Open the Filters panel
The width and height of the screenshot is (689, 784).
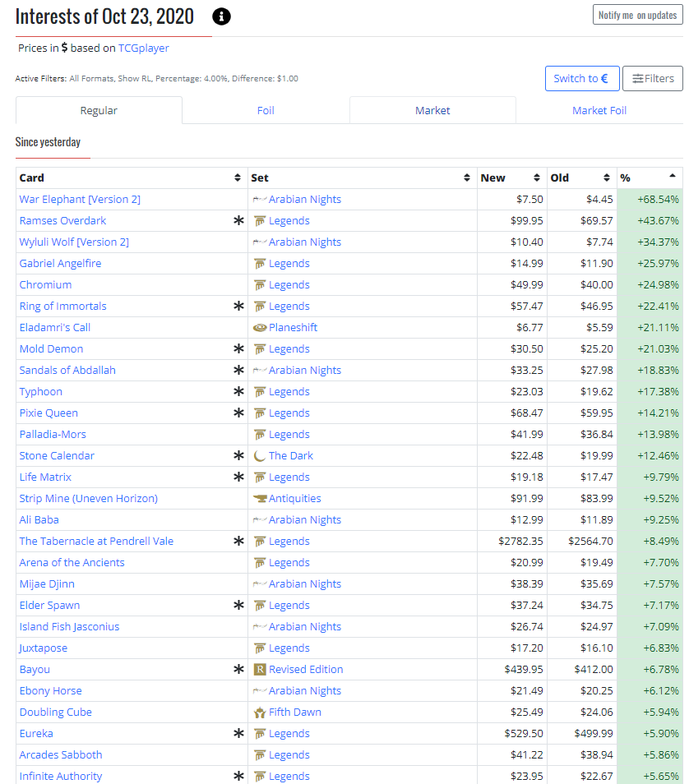653,79
